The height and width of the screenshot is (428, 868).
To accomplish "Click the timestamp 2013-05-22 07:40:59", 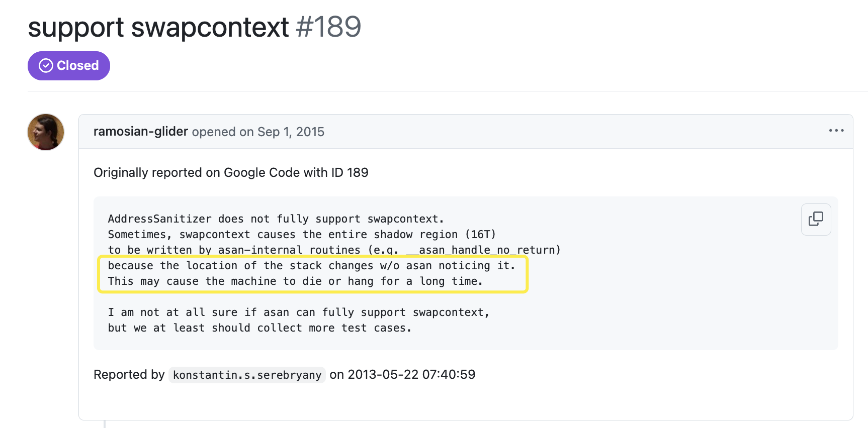I will (x=411, y=375).
